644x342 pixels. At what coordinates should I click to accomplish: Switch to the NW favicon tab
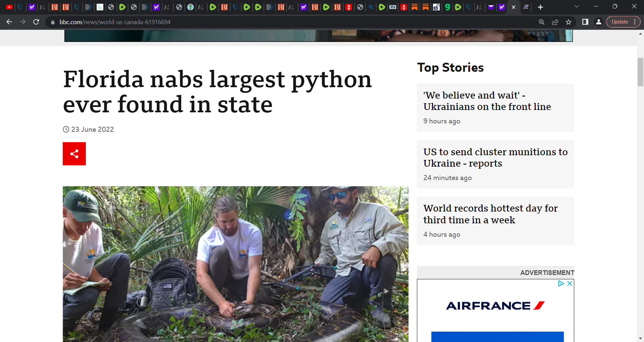click(393, 7)
